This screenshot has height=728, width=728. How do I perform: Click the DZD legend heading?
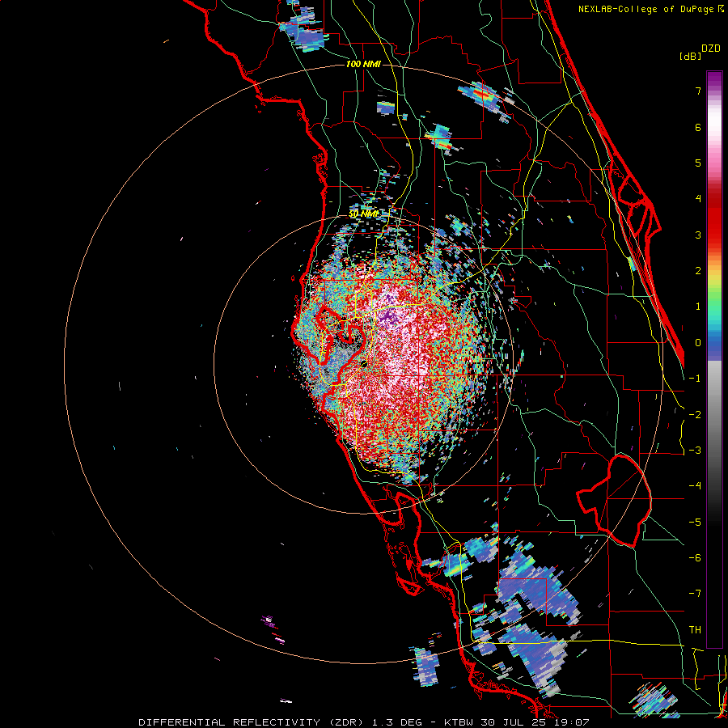(711, 49)
